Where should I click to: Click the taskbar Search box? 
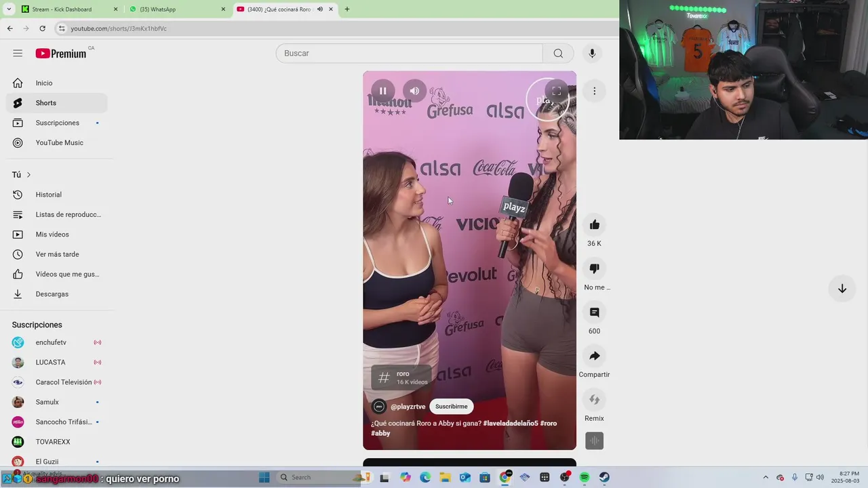pyautogui.click(x=317, y=477)
